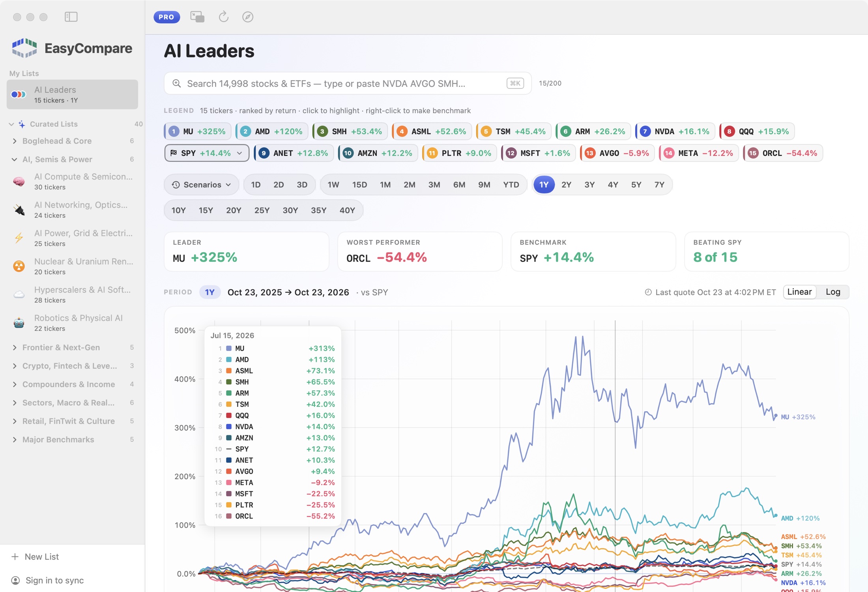This screenshot has height=592, width=868.
Task: Click the EasyCompare logo
Action: tap(24, 48)
